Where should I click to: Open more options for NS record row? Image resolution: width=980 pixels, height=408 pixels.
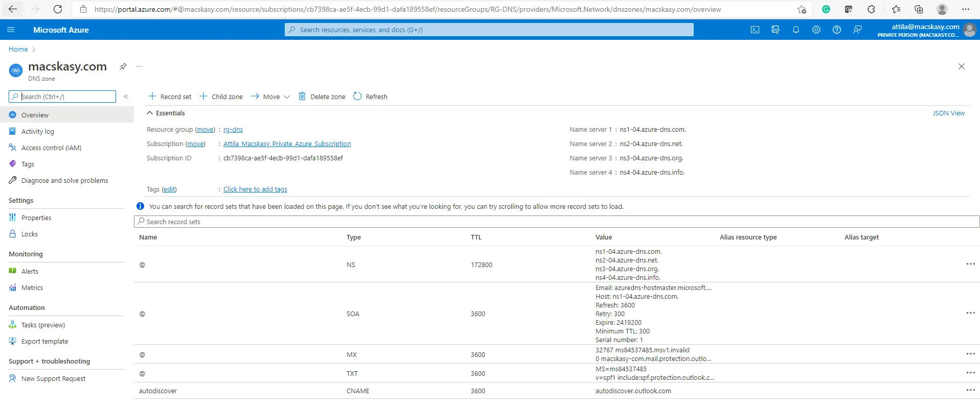click(x=971, y=264)
